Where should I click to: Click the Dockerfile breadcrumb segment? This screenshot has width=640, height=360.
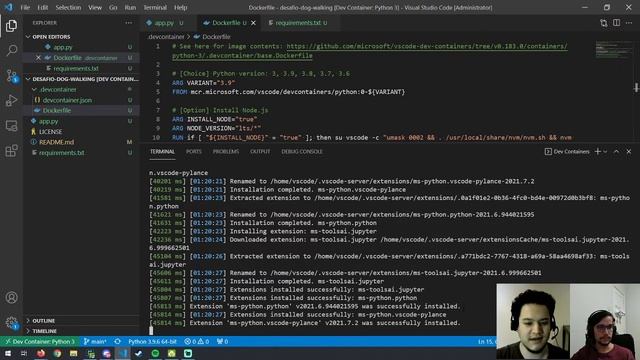click(212, 37)
